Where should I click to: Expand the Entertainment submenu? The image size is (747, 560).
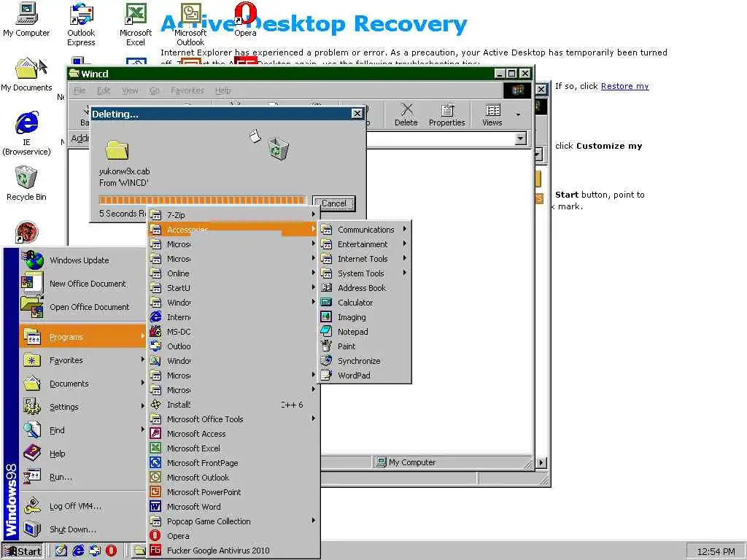coord(365,244)
